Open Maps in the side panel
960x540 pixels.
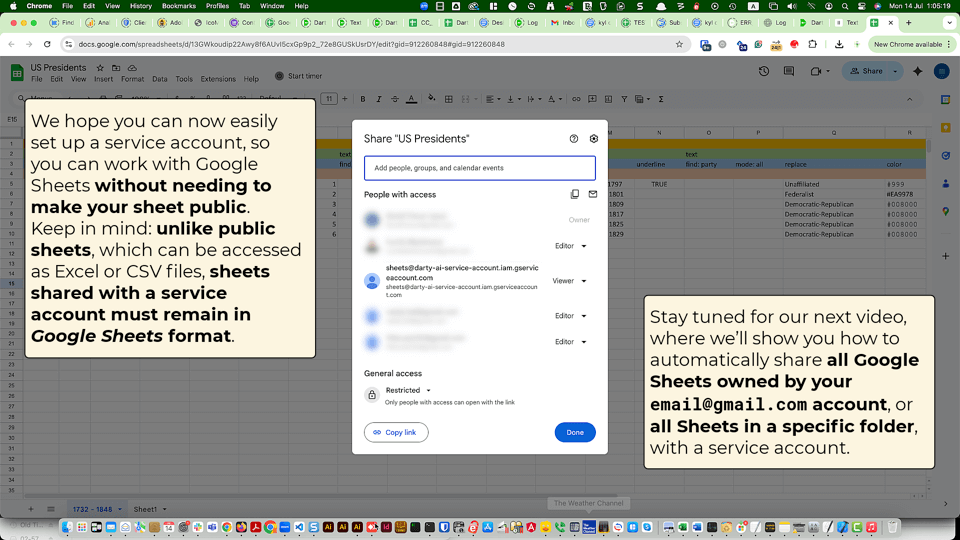945,211
